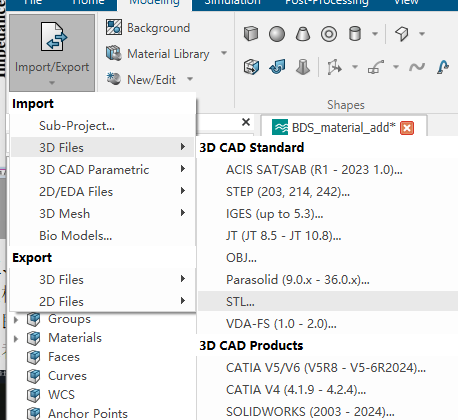458x420 pixels.
Task: Click the curve creation tool icon
Action: [376, 67]
